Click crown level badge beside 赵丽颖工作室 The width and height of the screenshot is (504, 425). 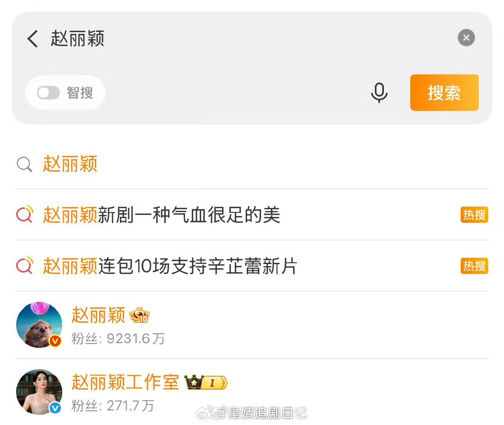[206, 382]
